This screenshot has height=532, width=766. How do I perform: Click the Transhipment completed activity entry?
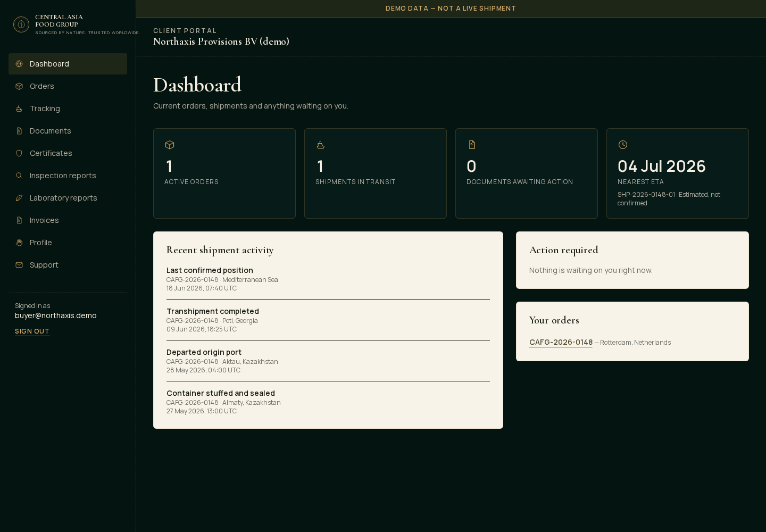coord(328,320)
